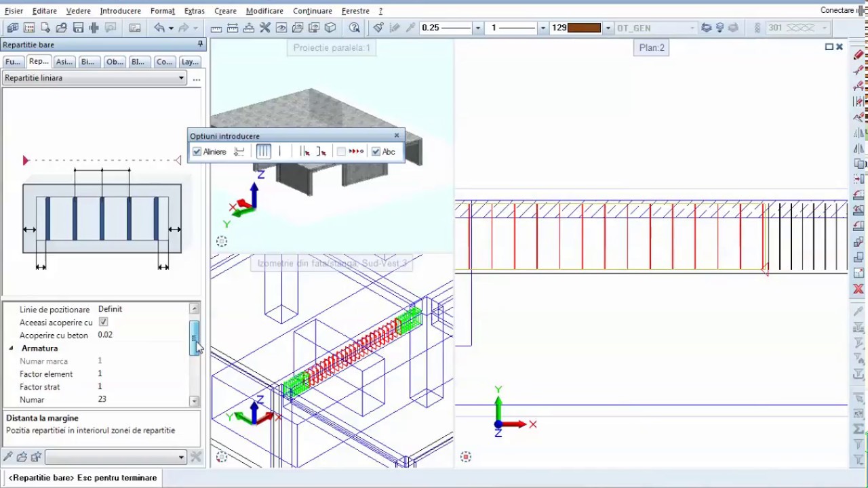868x488 pixels.
Task: Open the pen thickness 0.25 dropdown
Action: [478, 28]
